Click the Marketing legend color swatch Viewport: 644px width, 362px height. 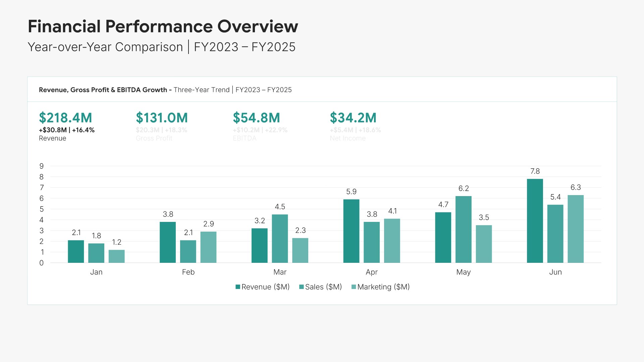click(354, 287)
